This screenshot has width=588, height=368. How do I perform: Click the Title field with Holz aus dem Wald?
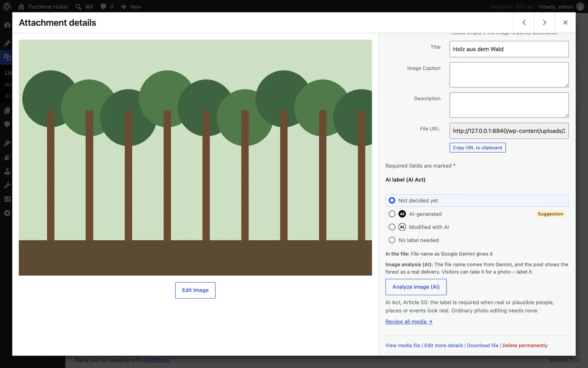pos(509,49)
